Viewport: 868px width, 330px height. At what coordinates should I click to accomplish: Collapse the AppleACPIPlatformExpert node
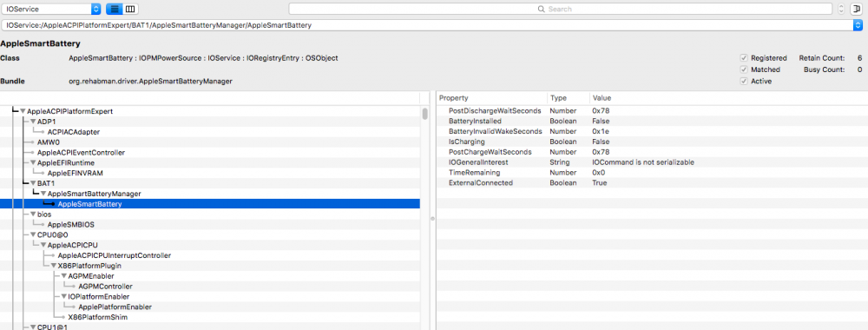tap(23, 111)
